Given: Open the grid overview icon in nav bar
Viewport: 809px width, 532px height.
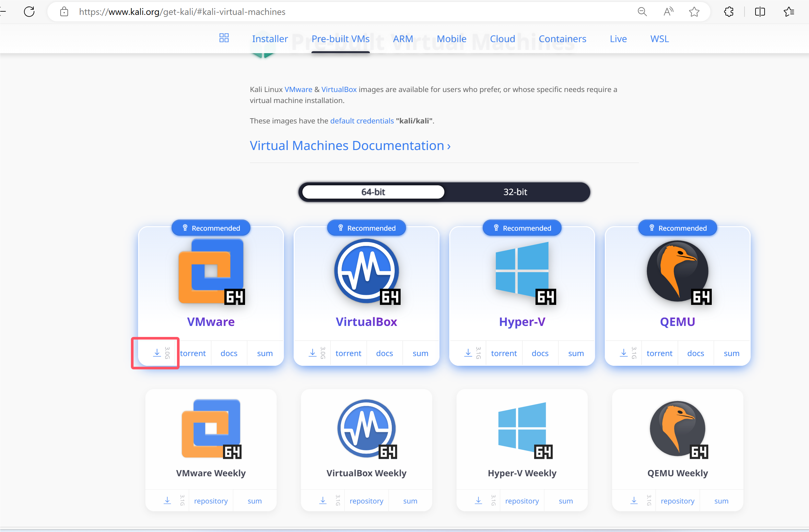Looking at the screenshot, I should tap(224, 38).
